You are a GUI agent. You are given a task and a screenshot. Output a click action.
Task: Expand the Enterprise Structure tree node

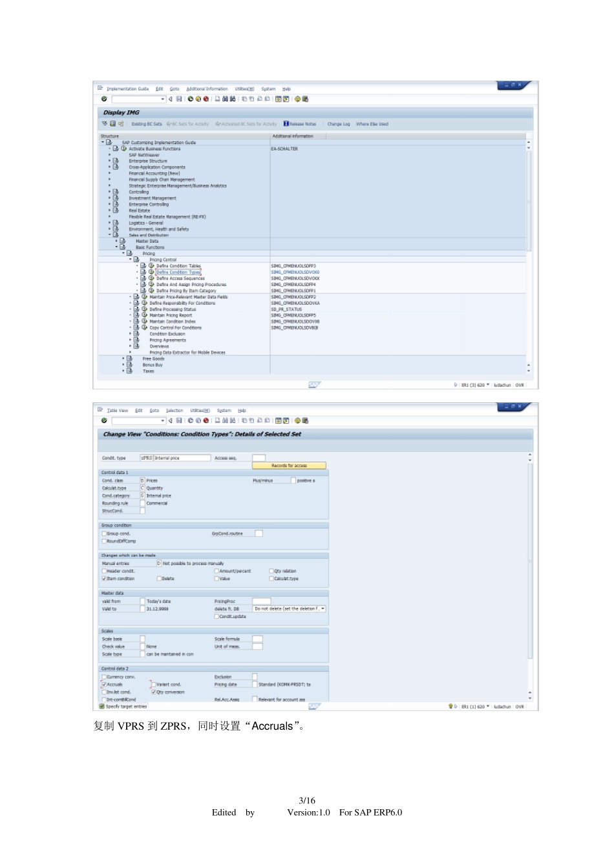pos(109,161)
